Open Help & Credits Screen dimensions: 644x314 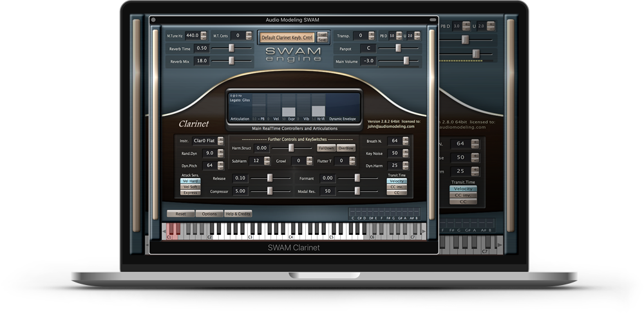click(x=238, y=214)
